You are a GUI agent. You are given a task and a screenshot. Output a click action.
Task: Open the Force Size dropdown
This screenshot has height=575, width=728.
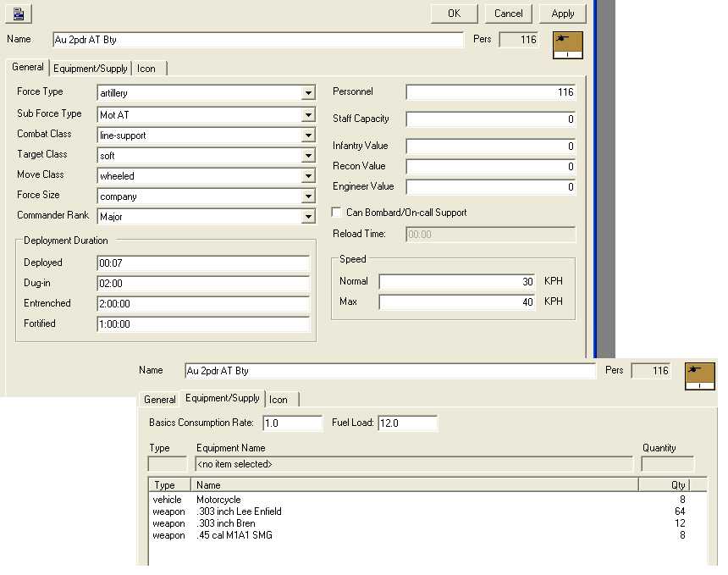click(308, 196)
